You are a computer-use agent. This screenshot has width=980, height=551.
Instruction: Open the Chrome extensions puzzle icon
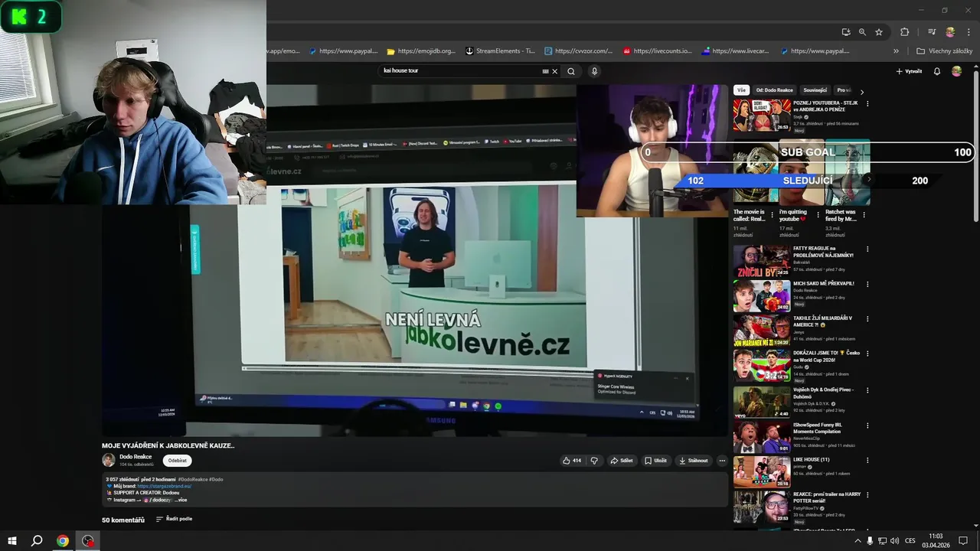(904, 32)
